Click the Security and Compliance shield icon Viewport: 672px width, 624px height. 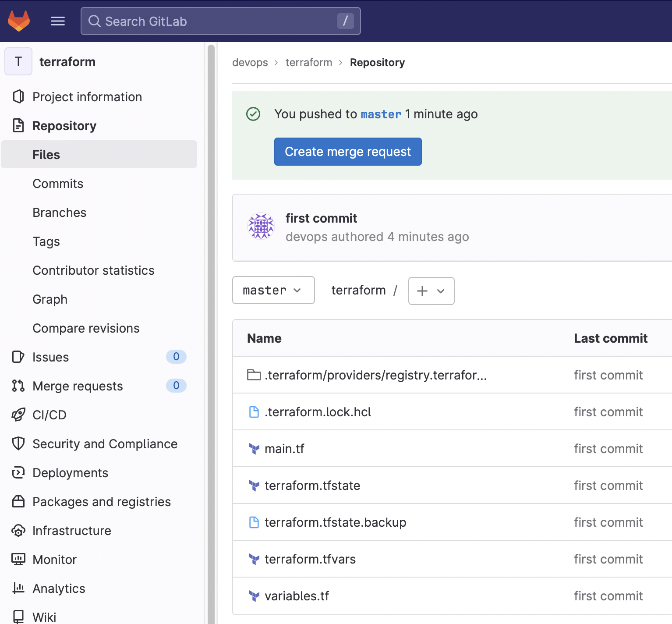point(18,443)
